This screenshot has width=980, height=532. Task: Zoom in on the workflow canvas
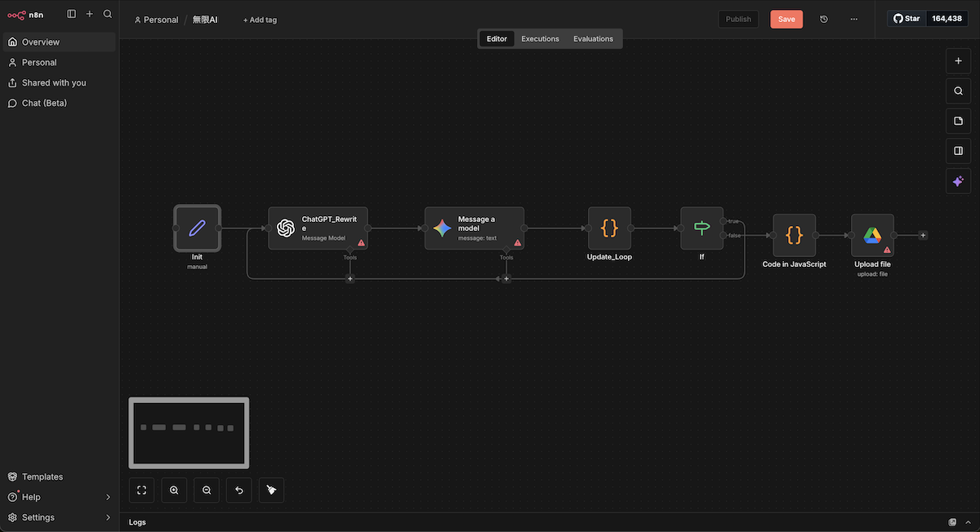[174, 490]
